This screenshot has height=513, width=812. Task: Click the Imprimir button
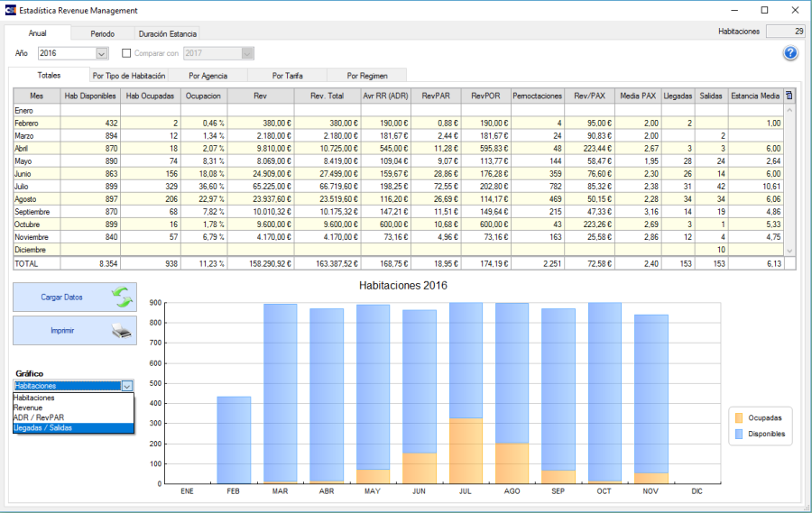pos(75,330)
